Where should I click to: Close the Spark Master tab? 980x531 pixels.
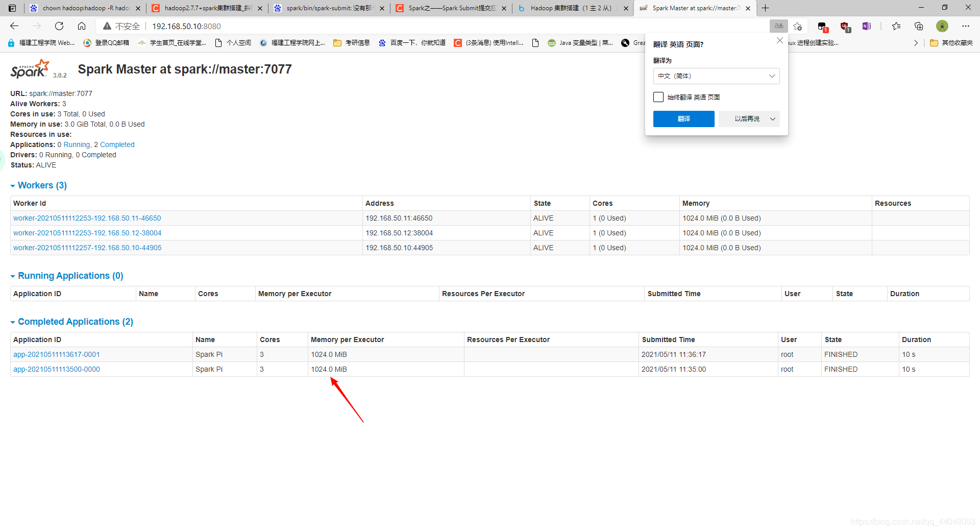tap(748, 8)
